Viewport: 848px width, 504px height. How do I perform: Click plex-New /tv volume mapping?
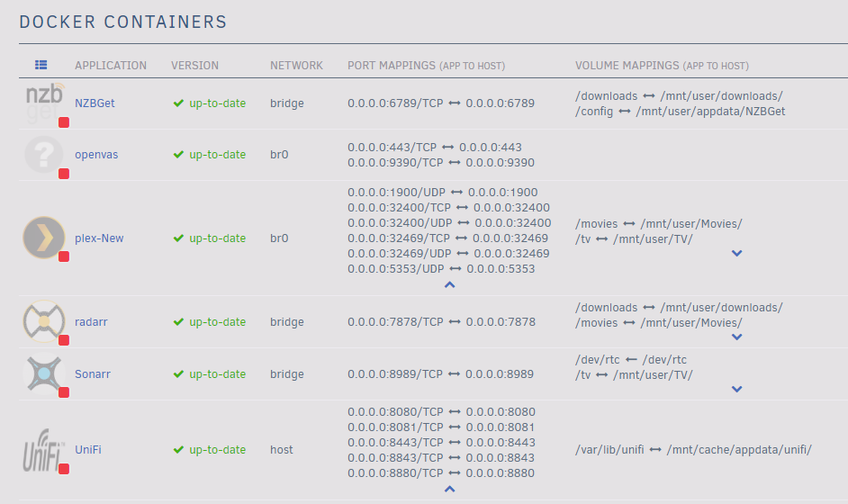[633, 238]
